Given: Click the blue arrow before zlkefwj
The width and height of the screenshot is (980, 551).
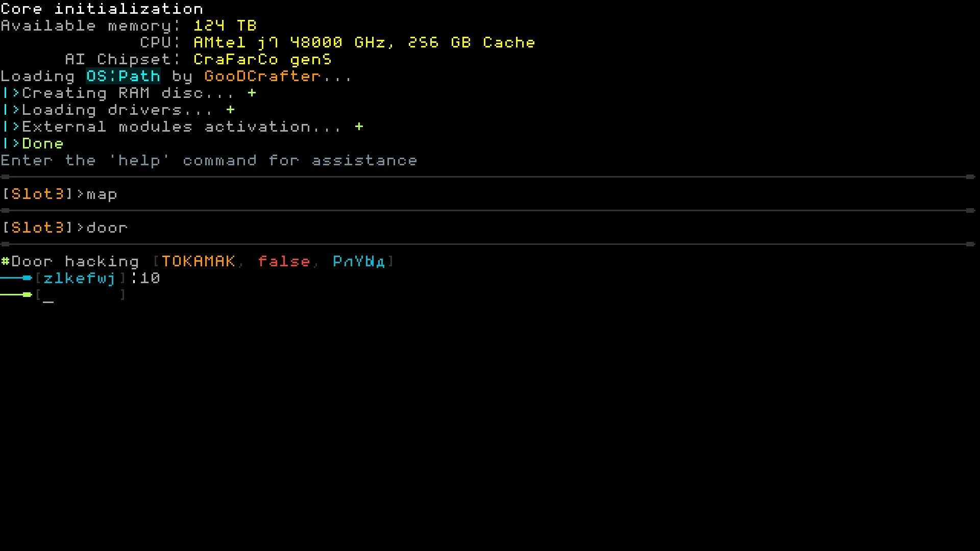Looking at the screenshot, I should (16, 278).
